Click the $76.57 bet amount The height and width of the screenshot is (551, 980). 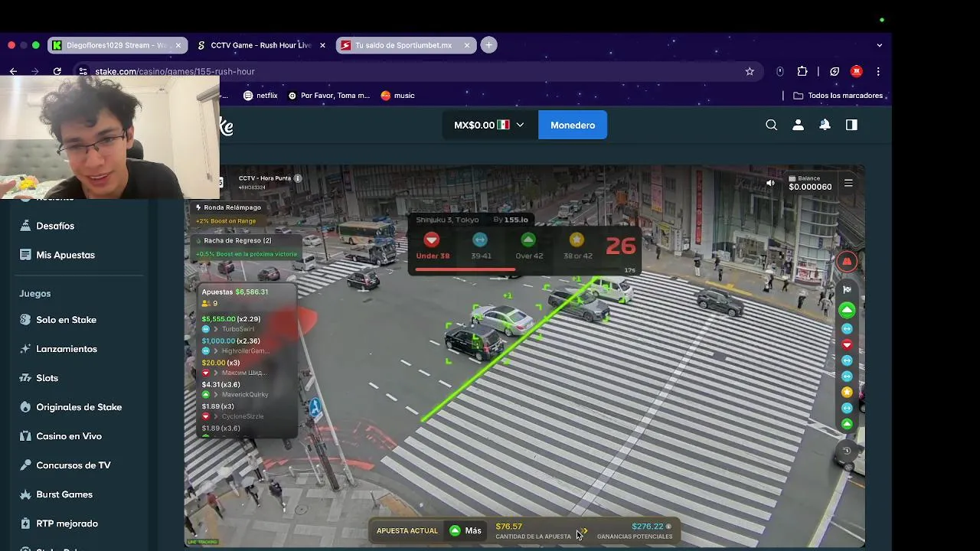pos(508,527)
